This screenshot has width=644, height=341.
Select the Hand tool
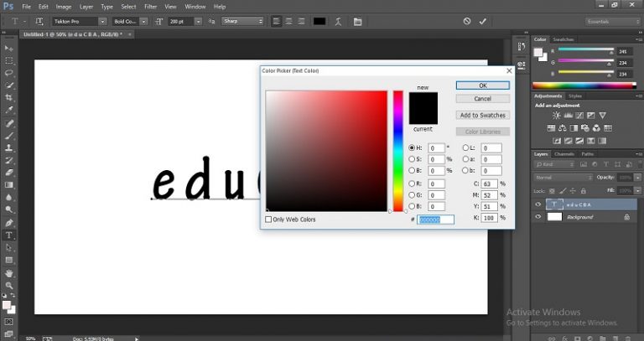(9, 273)
